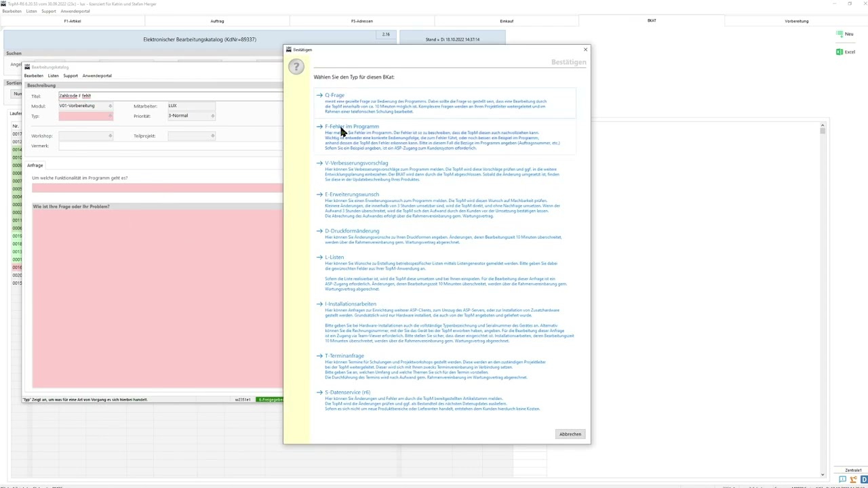The width and height of the screenshot is (868, 488).
Task: Select the Anfrage tab
Action: (35, 165)
